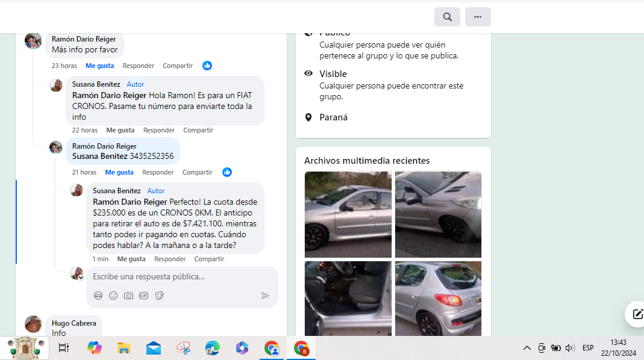Click the new message compose icon

(x=637, y=314)
